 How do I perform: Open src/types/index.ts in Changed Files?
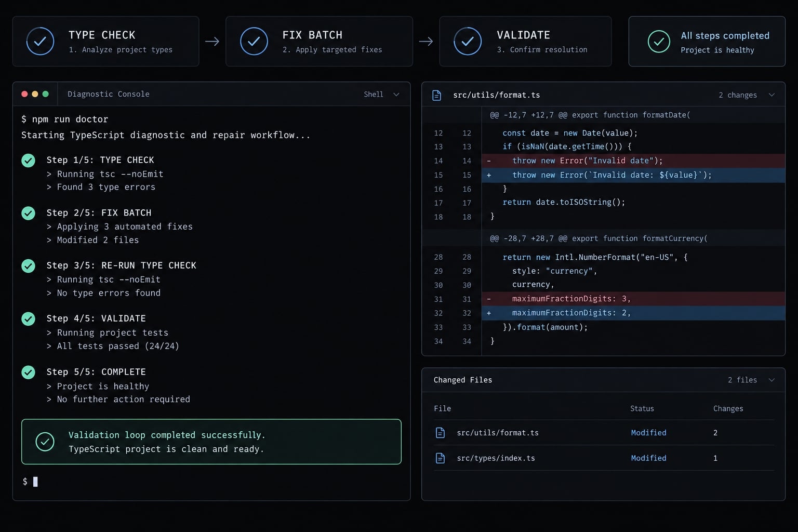click(x=496, y=458)
